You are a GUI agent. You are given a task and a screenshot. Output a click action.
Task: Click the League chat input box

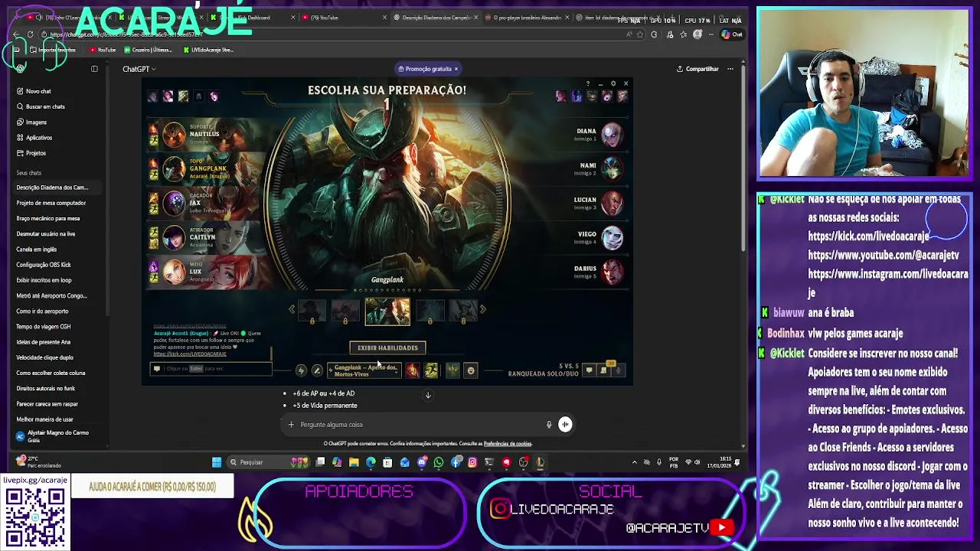pyautogui.click(x=211, y=369)
